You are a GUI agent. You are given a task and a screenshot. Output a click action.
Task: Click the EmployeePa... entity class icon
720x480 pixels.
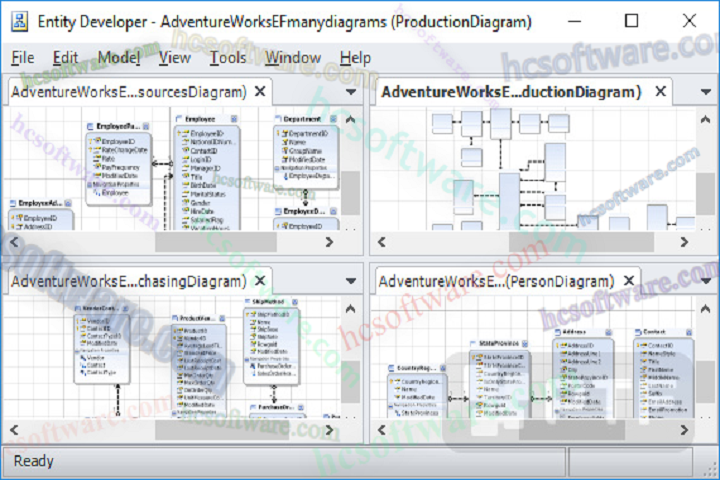(x=90, y=126)
